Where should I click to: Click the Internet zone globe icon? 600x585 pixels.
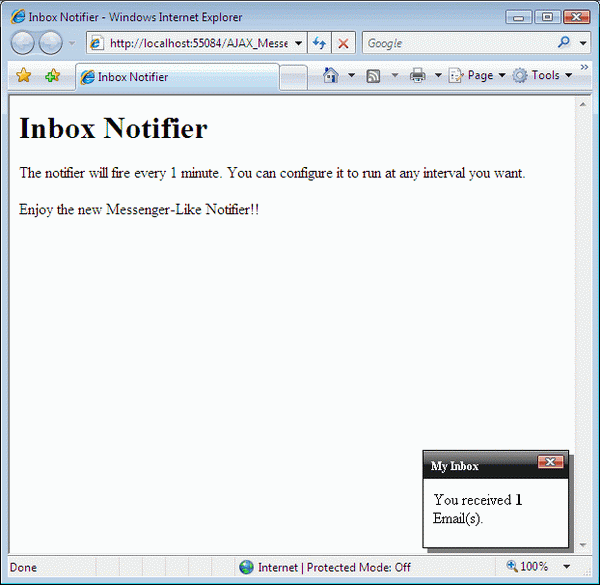click(246, 567)
